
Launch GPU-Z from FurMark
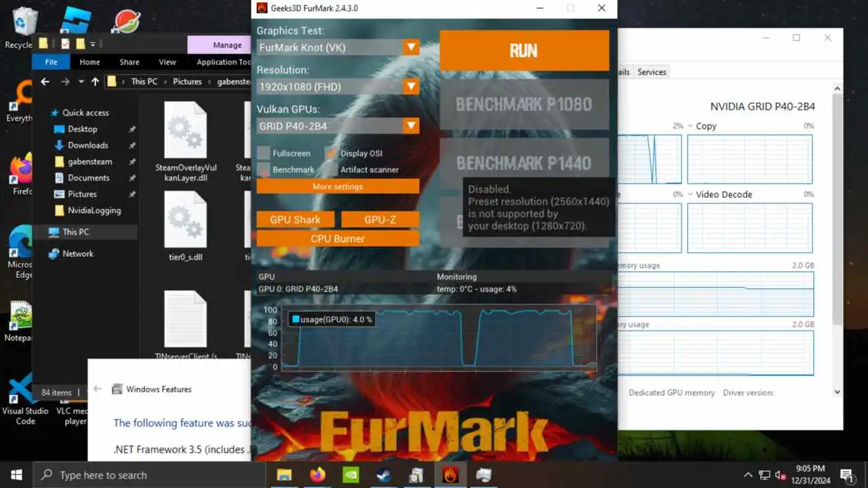380,220
